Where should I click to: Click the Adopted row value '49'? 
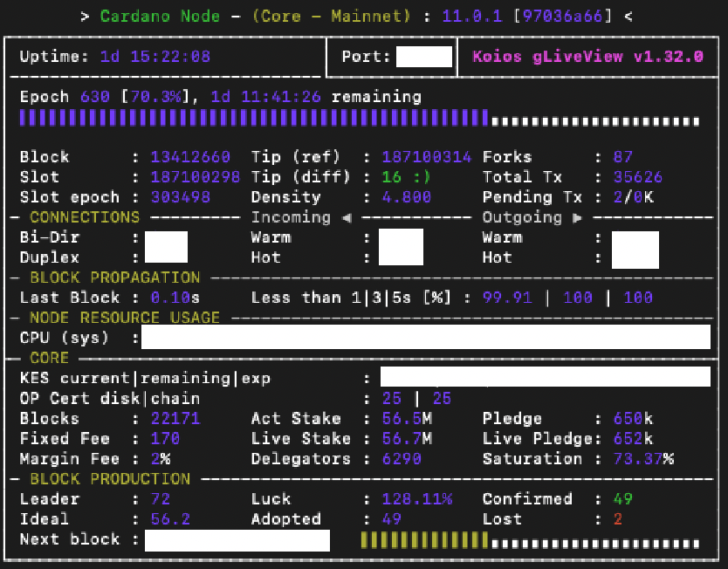pyautogui.click(x=391, y=519)
